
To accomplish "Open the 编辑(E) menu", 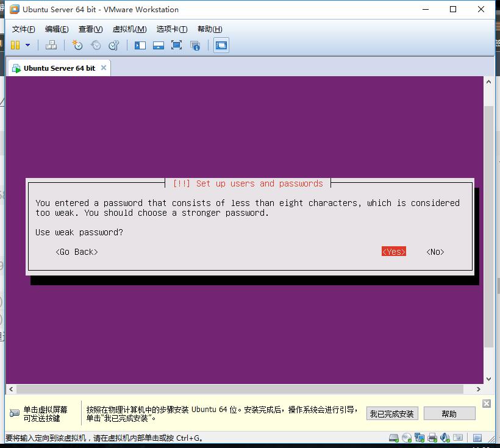I will [x=57, y=29].
